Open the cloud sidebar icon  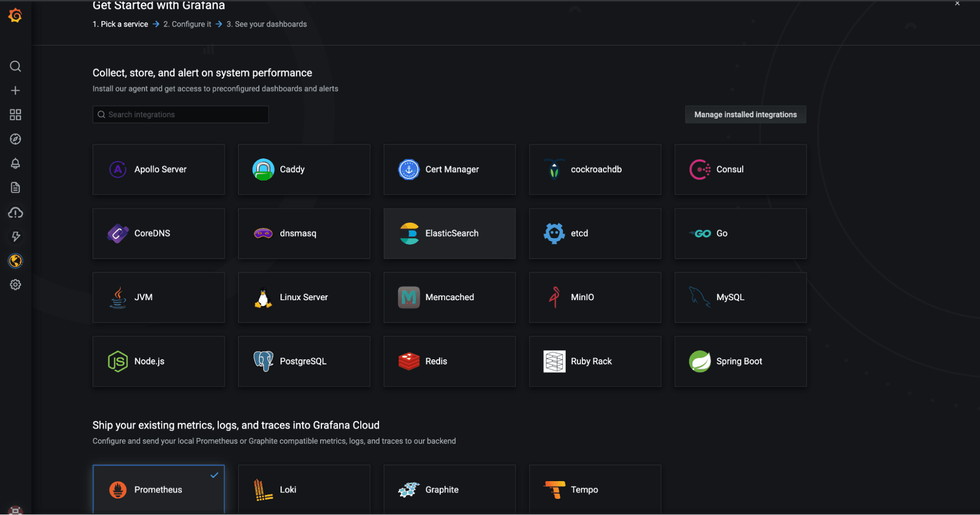pos(15,212)
